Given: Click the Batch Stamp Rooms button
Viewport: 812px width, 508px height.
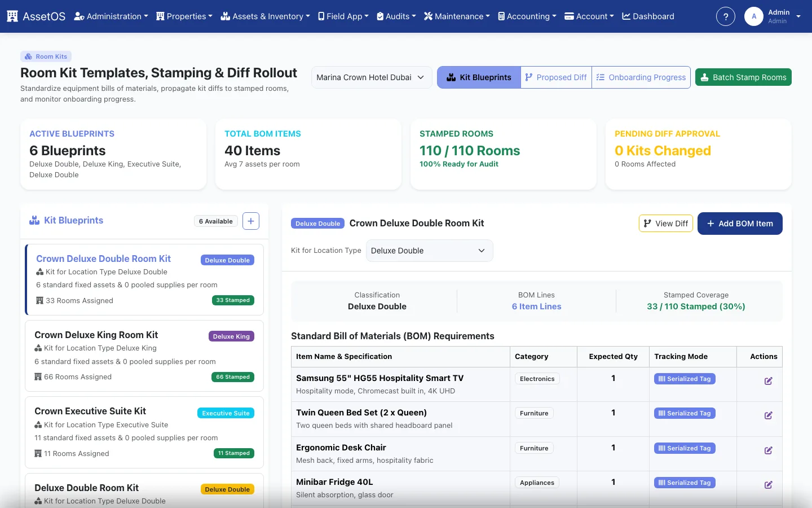Looking at the screenshot, I should [743, 77].
